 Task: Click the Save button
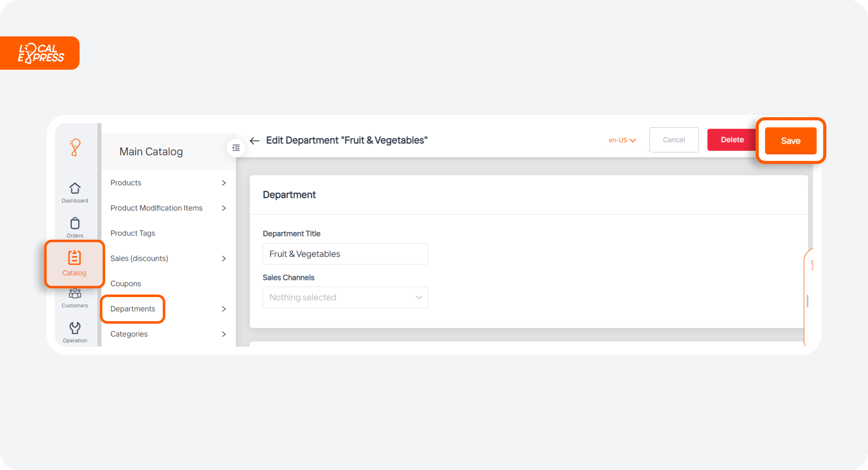[x=790, y=140]
